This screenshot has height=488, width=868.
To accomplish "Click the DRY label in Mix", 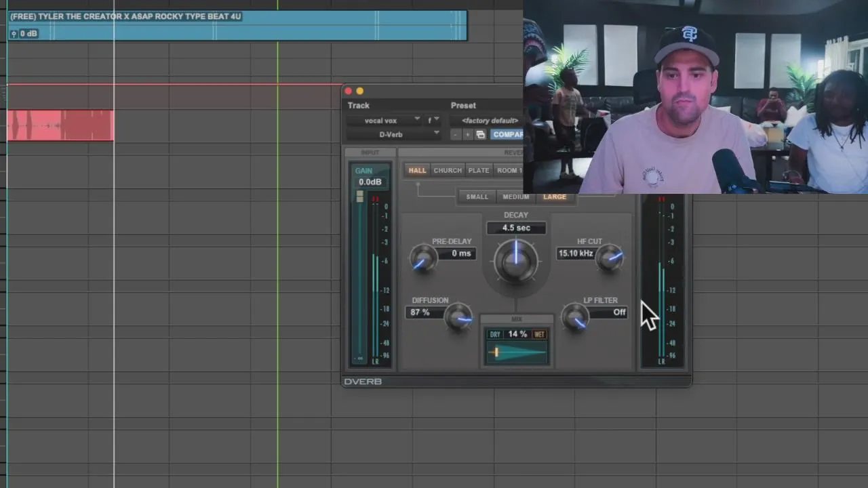I will point(495,334).
